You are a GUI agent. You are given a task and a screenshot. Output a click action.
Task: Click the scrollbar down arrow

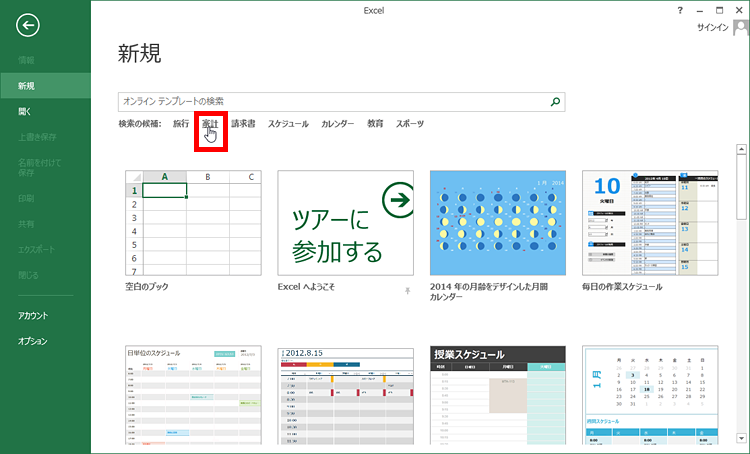coord(741,438)
